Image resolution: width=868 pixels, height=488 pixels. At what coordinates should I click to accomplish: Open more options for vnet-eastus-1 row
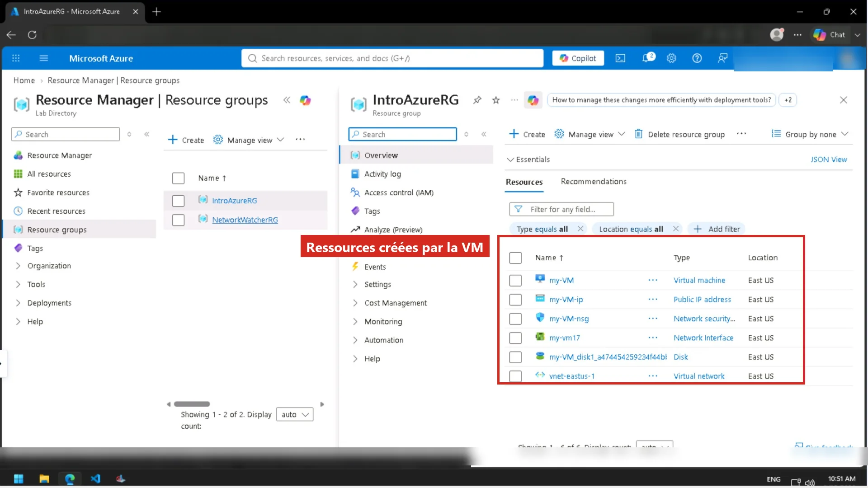click(x=653, y=376)
